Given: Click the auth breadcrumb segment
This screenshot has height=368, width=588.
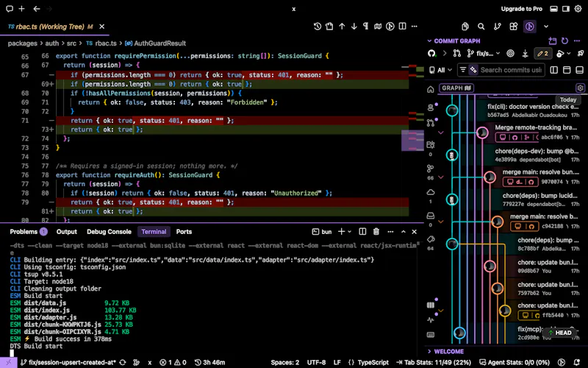Looking at the screenshot, I should 51,43.
